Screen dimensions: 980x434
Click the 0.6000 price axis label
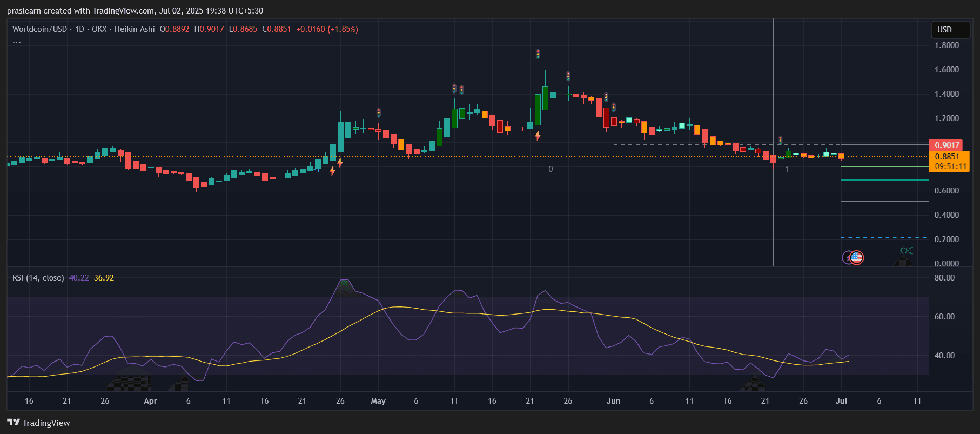pos(947,191)
